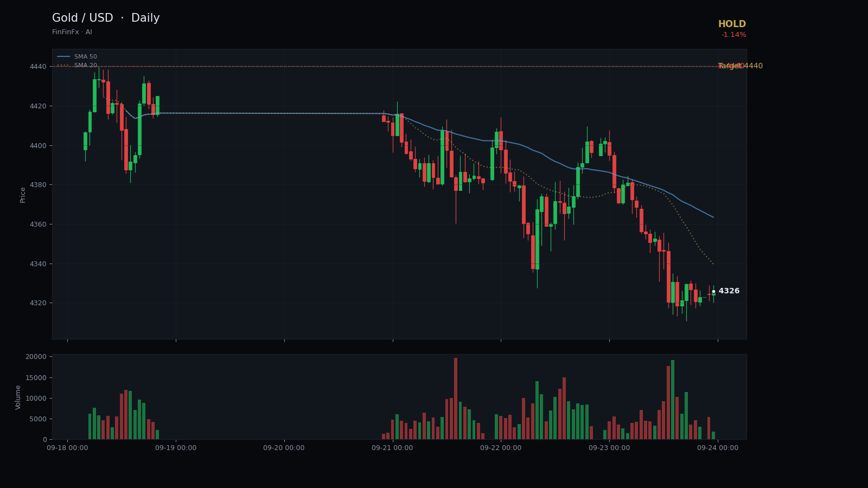Click the FinFinFx · AI subtitle
This screenshot has width=868, height=488.
tap(72, 33)
